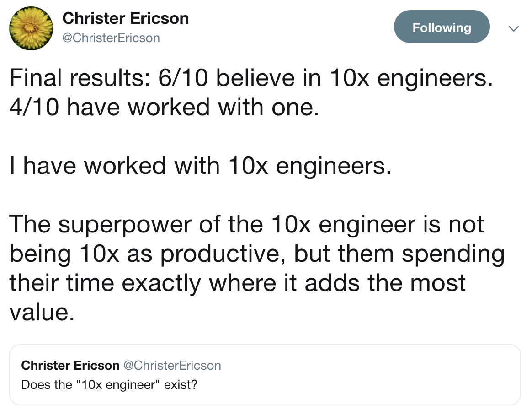Open the tweet options chevron at top right
The image size is (532, 410).
[x=514, y=28]
